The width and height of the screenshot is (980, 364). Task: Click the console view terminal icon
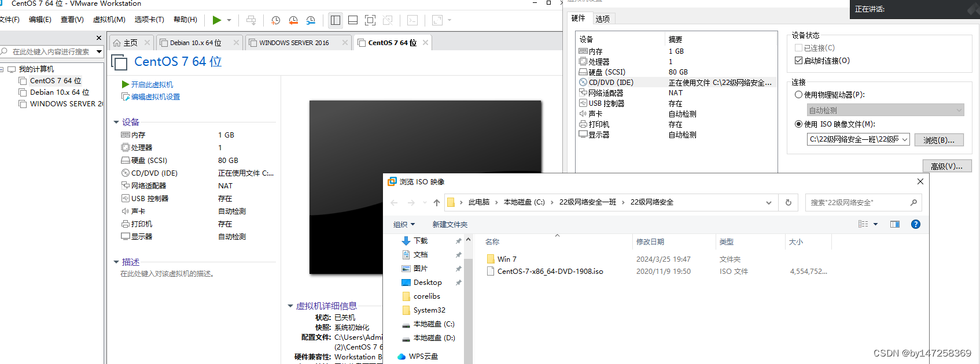[412, 20]
